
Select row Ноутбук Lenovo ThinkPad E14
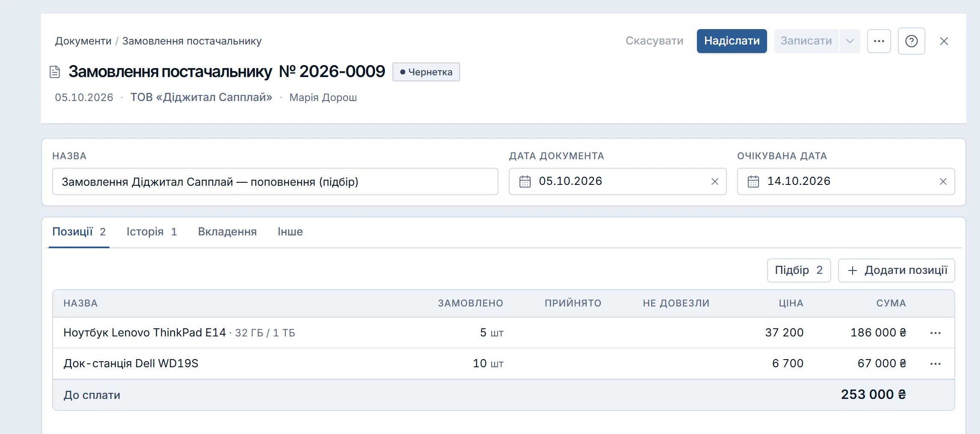click(503, 333)
